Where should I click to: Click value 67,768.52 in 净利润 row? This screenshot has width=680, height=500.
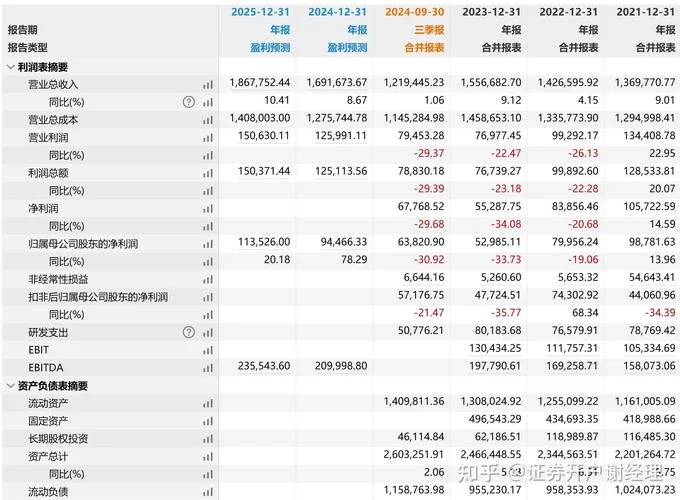click(421, 206)
